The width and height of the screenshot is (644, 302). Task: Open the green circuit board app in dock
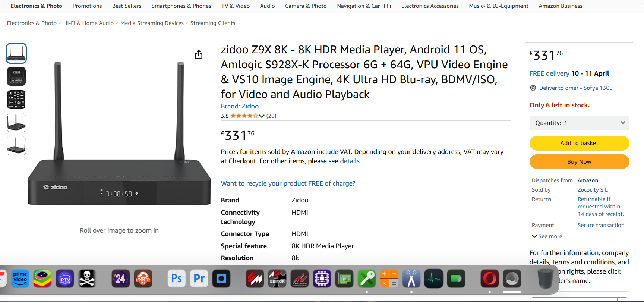344,279
